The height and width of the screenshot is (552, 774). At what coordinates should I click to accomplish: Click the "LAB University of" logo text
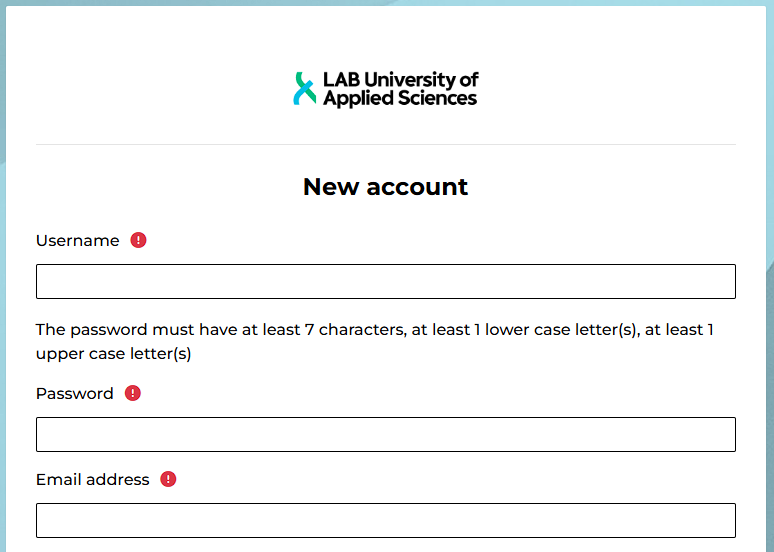coord(400,79)
